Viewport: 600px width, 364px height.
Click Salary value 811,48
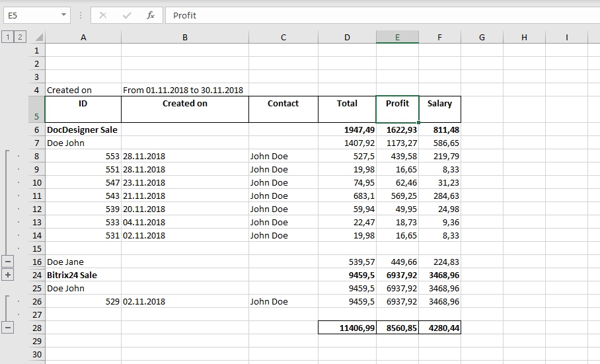(x=439, y=129)
